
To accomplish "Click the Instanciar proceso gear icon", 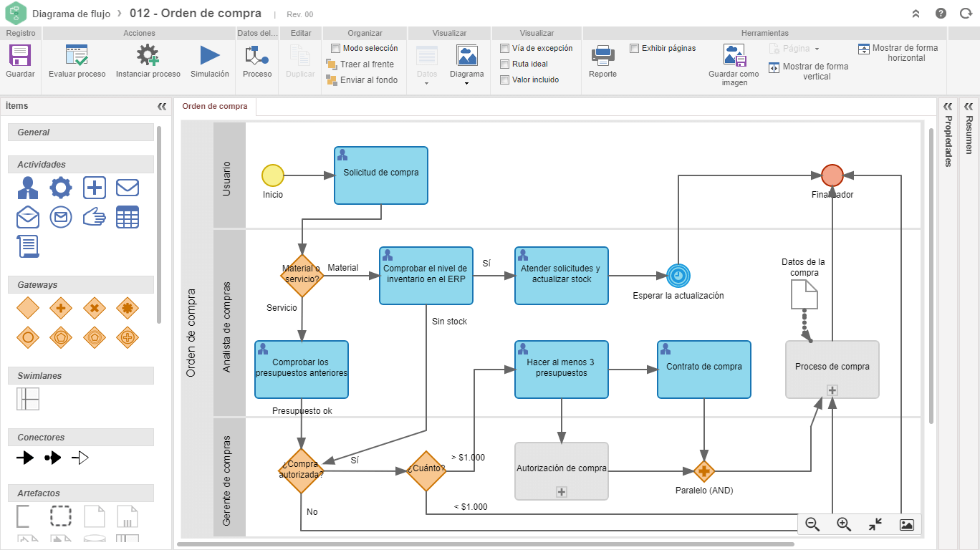I will 148,56.
